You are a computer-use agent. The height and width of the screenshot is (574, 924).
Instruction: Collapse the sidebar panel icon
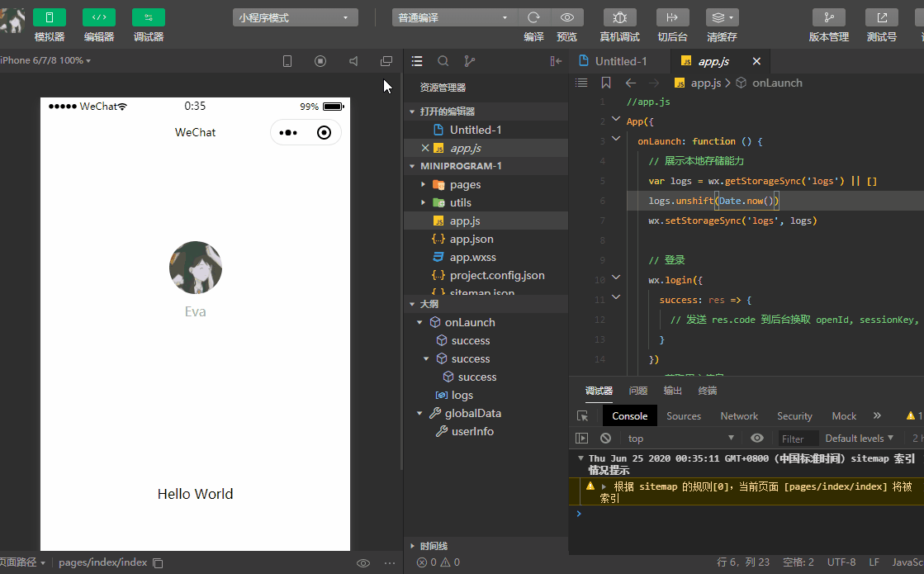click(x=556, y=60)
